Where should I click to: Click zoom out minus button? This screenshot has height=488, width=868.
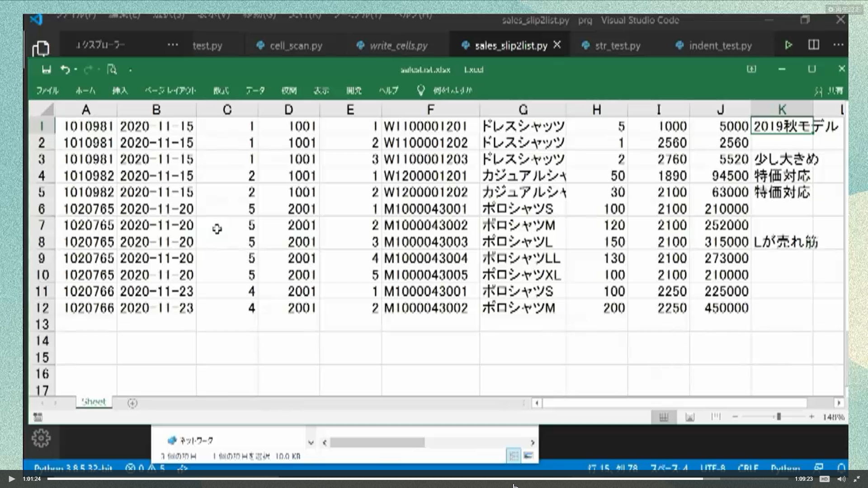tap(735, 417)
